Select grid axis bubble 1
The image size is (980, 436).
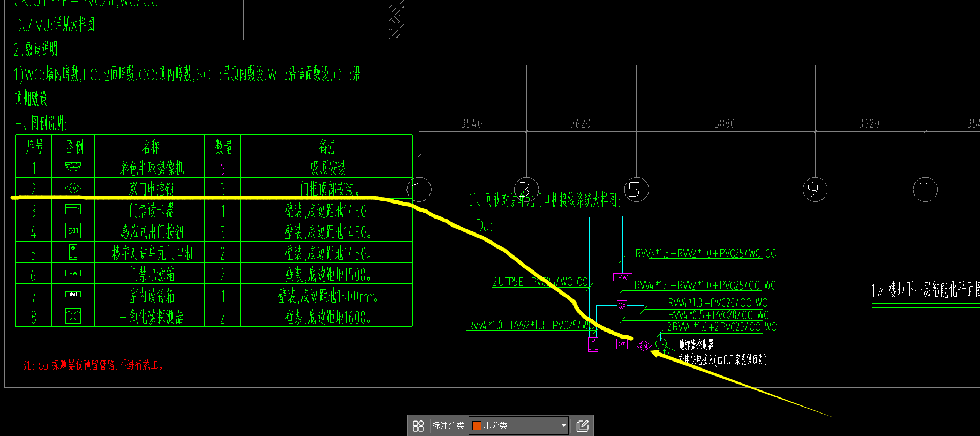click(x=419, y=190)
